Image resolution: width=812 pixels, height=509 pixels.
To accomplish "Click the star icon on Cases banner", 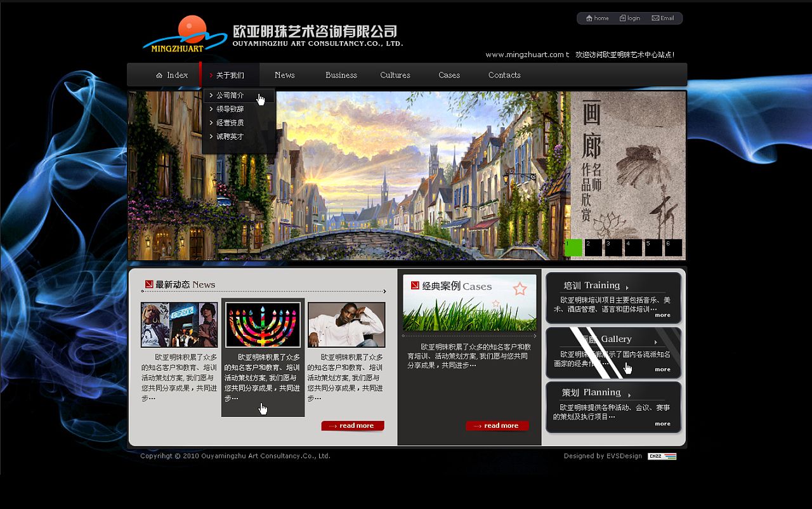I will pyautogui.click(x=520, y=289).
